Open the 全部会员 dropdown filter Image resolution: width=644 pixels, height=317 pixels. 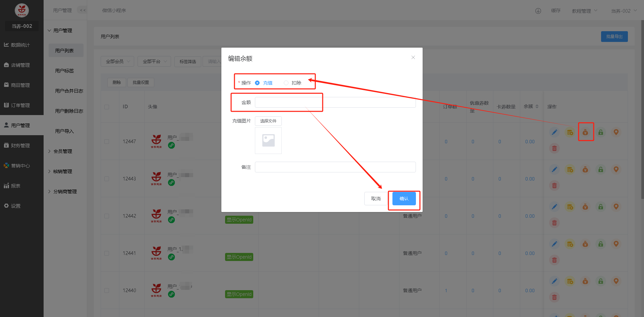click(x=117, y=61)
